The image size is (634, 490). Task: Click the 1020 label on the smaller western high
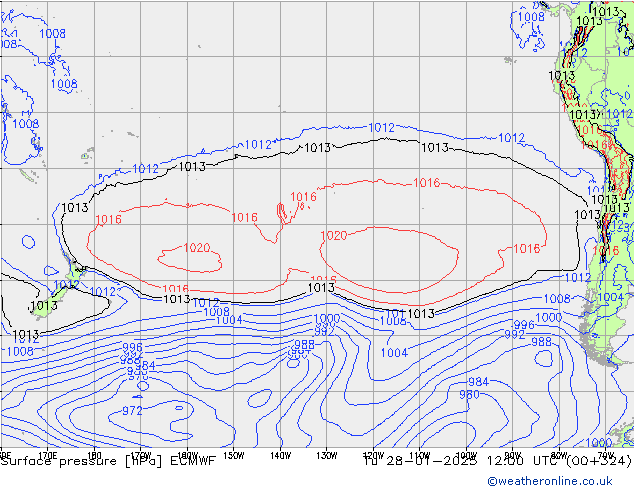[x=197, y=247]
